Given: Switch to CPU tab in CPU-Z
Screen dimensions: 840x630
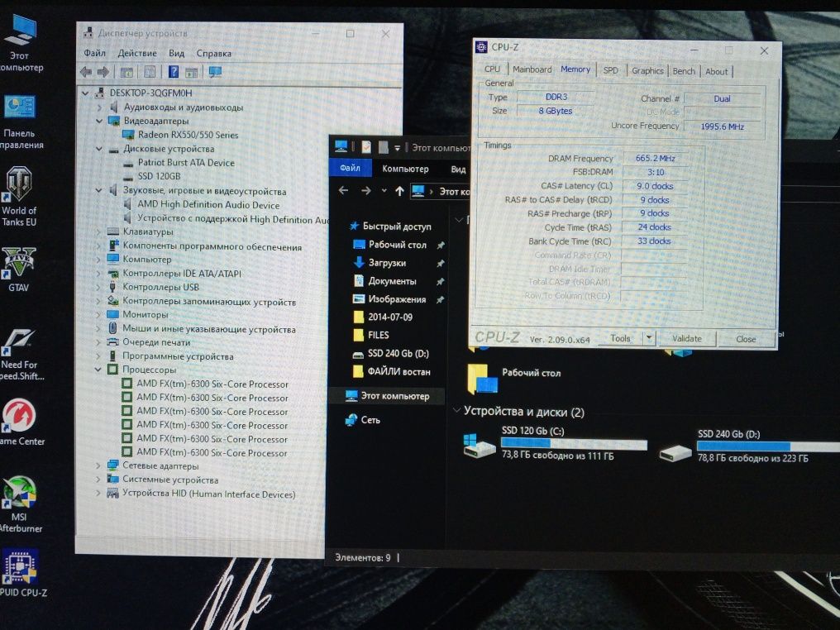Looking at the screenshot, I should 492,69.
